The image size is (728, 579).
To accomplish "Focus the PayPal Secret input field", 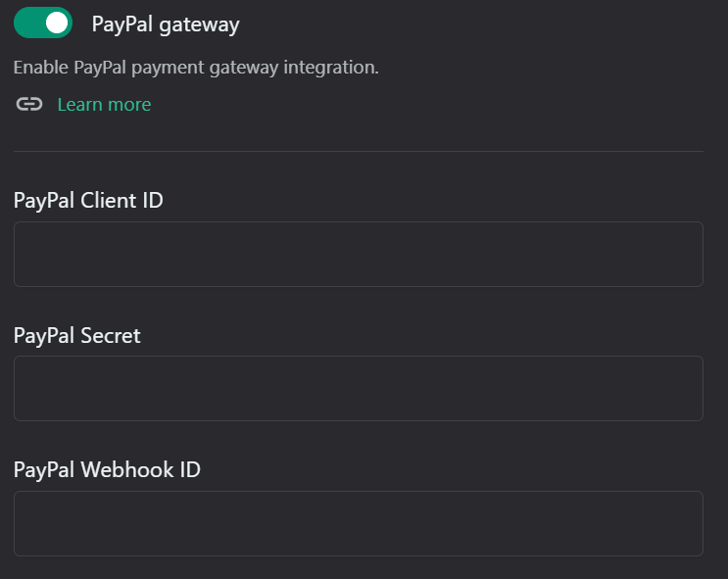I will (x=359, y=388).
